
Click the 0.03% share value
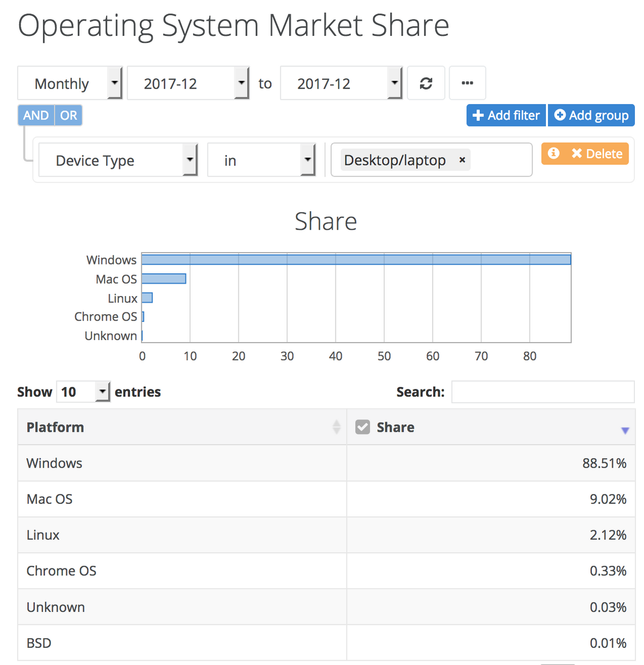[608, 607]
